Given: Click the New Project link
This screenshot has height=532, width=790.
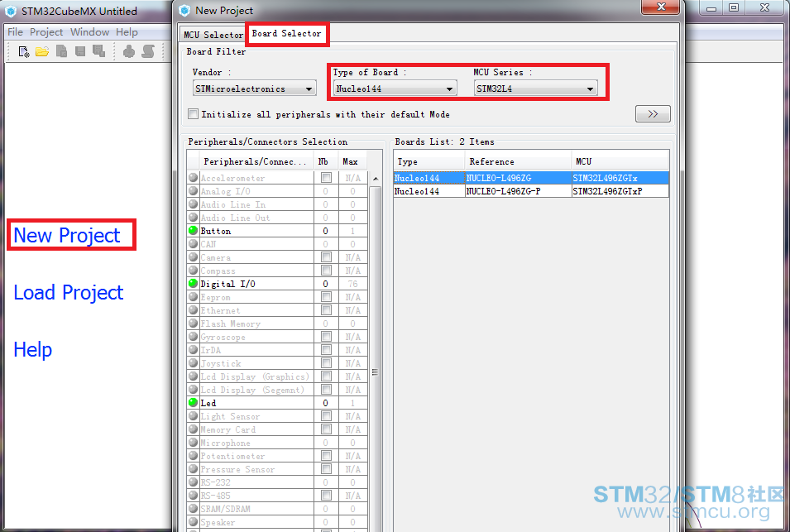Looking at the screenshot, I should [x=67, y=235].
